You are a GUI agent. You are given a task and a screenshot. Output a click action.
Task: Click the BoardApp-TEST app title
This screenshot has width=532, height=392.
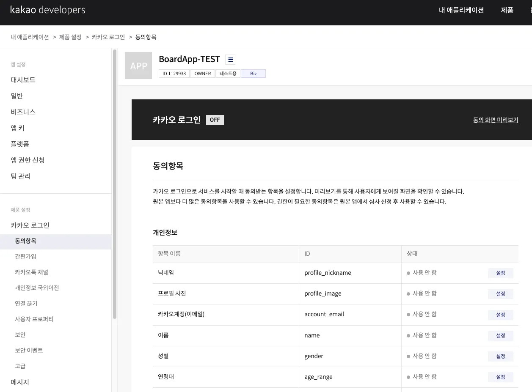coord(190,59)
